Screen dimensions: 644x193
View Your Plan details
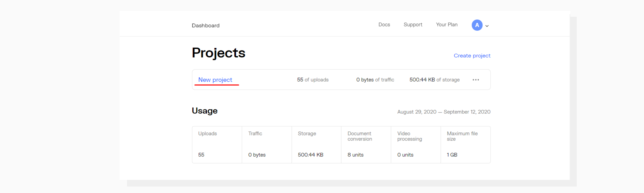[446, 25]
